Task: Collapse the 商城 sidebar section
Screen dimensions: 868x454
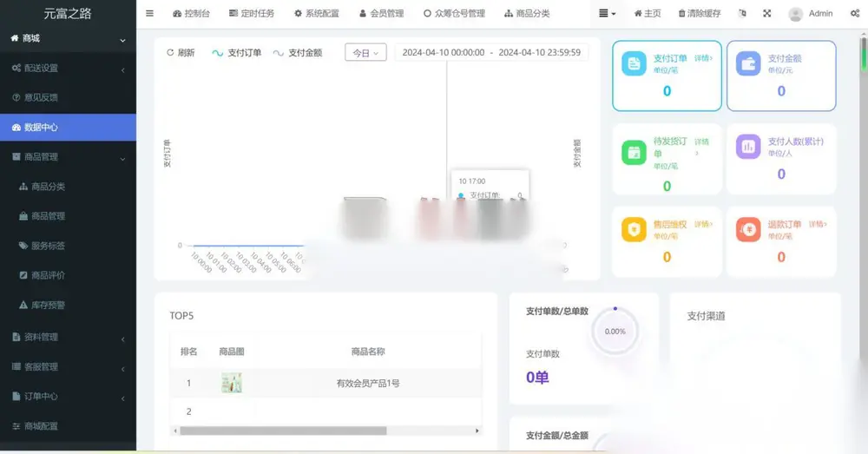Action: (68, 38)
